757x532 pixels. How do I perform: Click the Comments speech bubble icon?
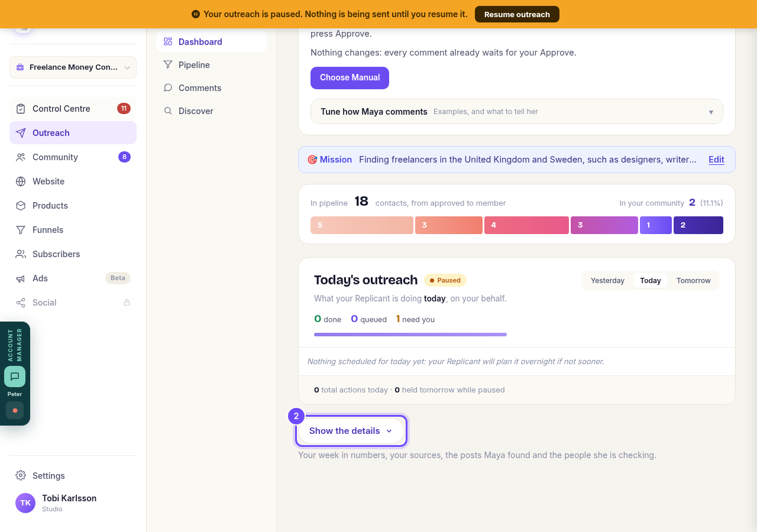(x=168, y=88)
